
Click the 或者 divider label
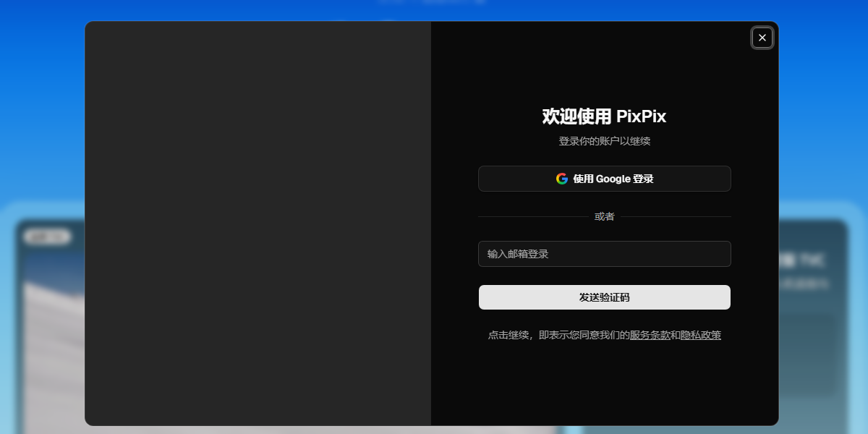604,216
